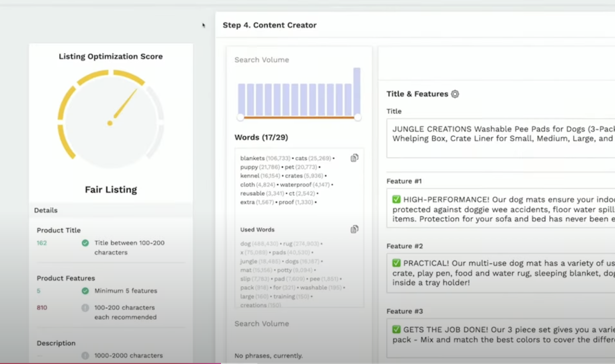Toggle the green checkbox on Feature #1
Screen dimensions: 615x364
click(396, 199)
